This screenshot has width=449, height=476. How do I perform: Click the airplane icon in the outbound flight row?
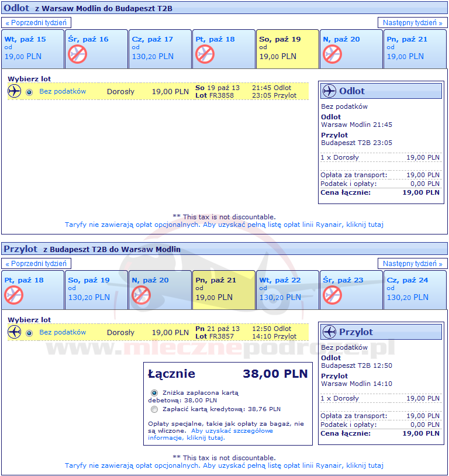tap(15, 91)
